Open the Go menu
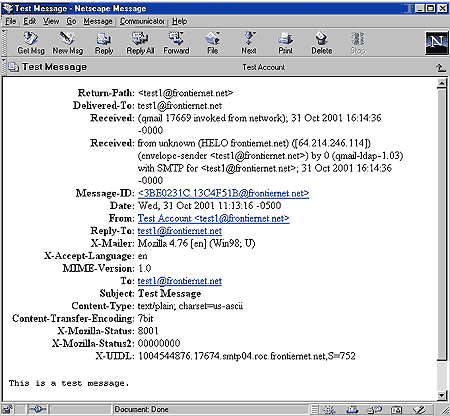Image resolution: width=450 pixels, height=416 pixels. pos(71,21)
